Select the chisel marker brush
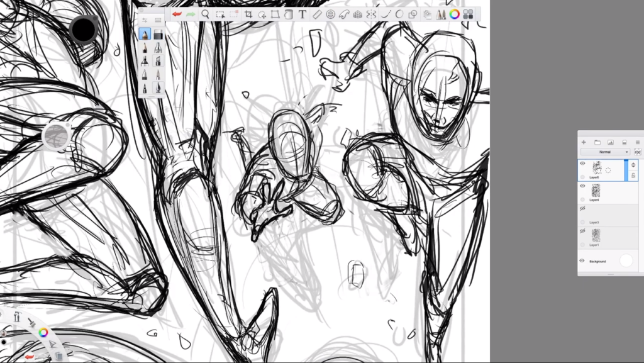 pos(158,61)
